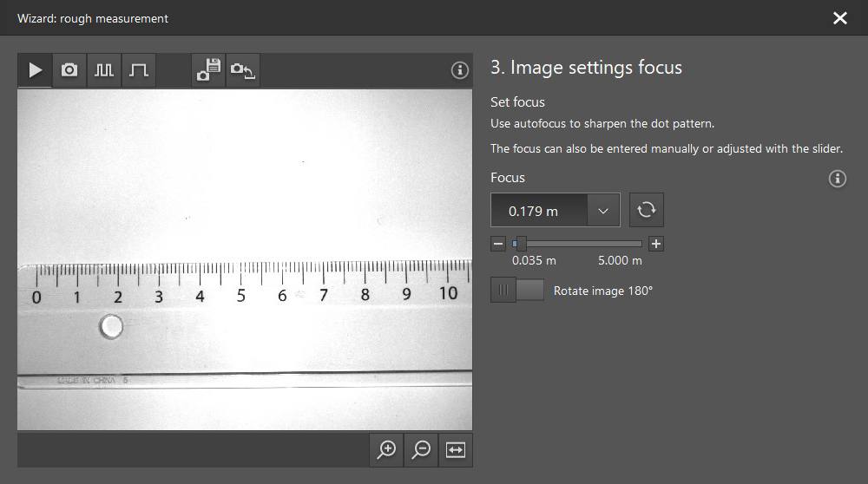Image resolution: width=868 pixels, height=484 pixels.
Task: Start live image with the play button
Action: (35, 70)
